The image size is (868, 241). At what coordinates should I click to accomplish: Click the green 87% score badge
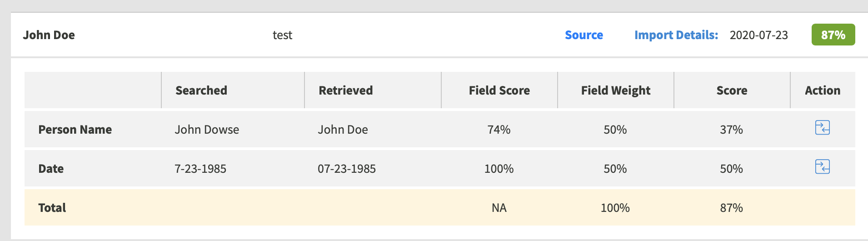coord(833,35)
